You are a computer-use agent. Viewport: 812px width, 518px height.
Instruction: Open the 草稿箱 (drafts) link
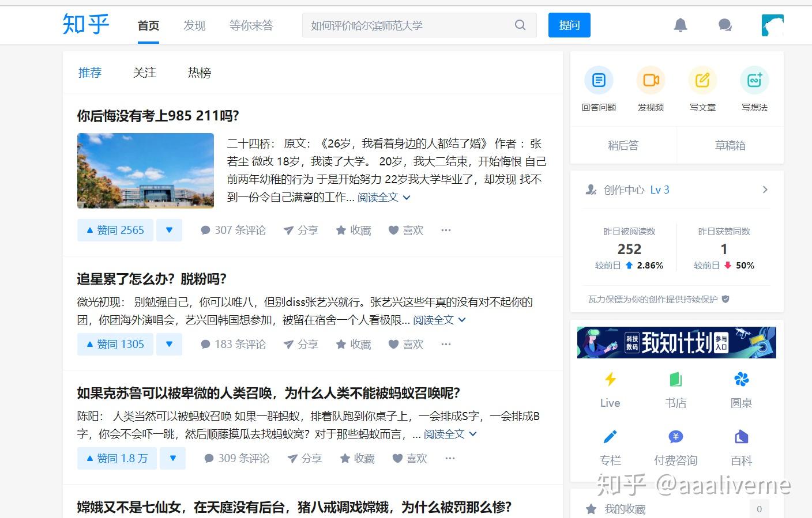tap(730, 145)
